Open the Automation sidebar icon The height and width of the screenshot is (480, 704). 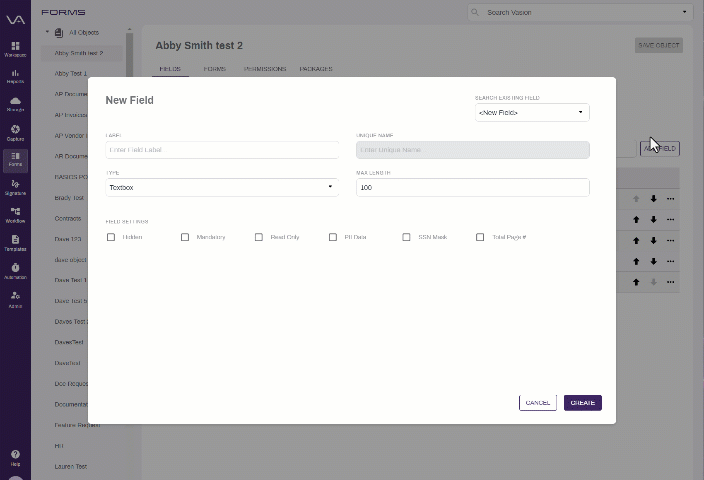[x=15, y=271]
